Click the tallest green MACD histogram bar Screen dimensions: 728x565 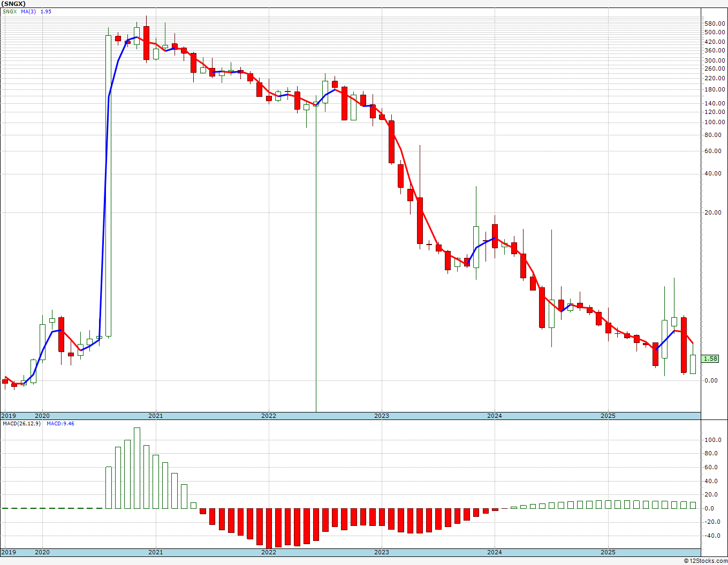[x=137, y=468]
